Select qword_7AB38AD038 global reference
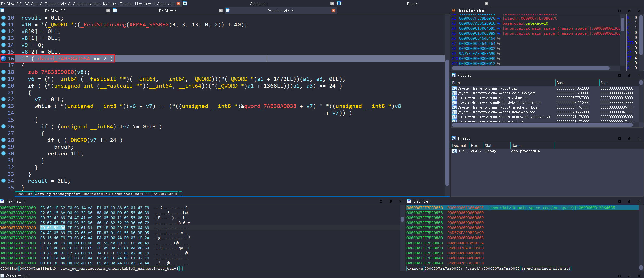Screen dimensions: 644x278 click(x=270, y=106)
